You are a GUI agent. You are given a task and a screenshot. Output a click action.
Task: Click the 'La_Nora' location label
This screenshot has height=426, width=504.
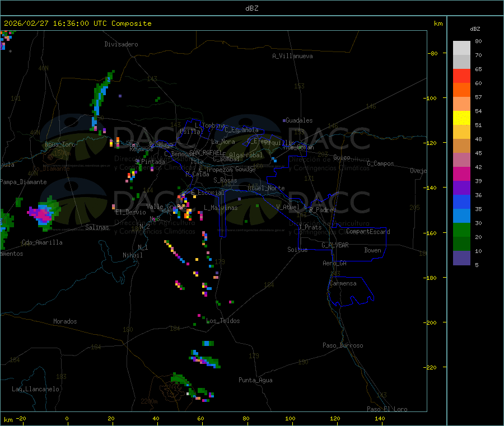[x=223, y=142]
